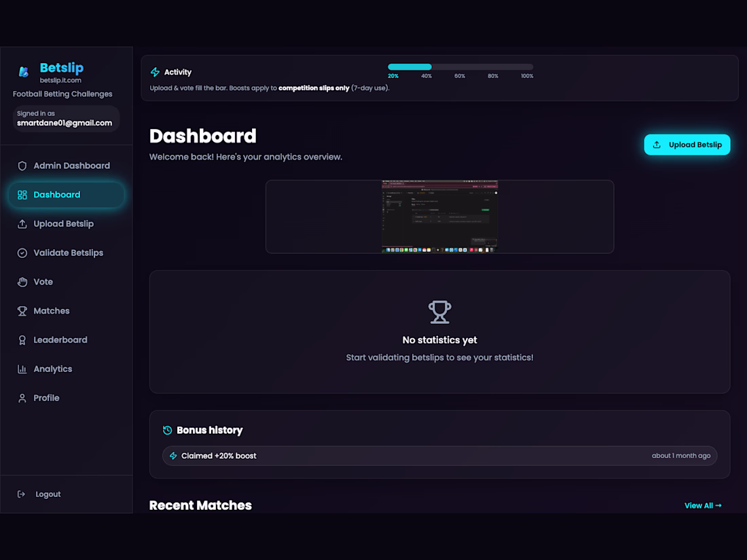Click the Activity lightning bolt icon
747x560 pixels.
click(x=155, y=72)
